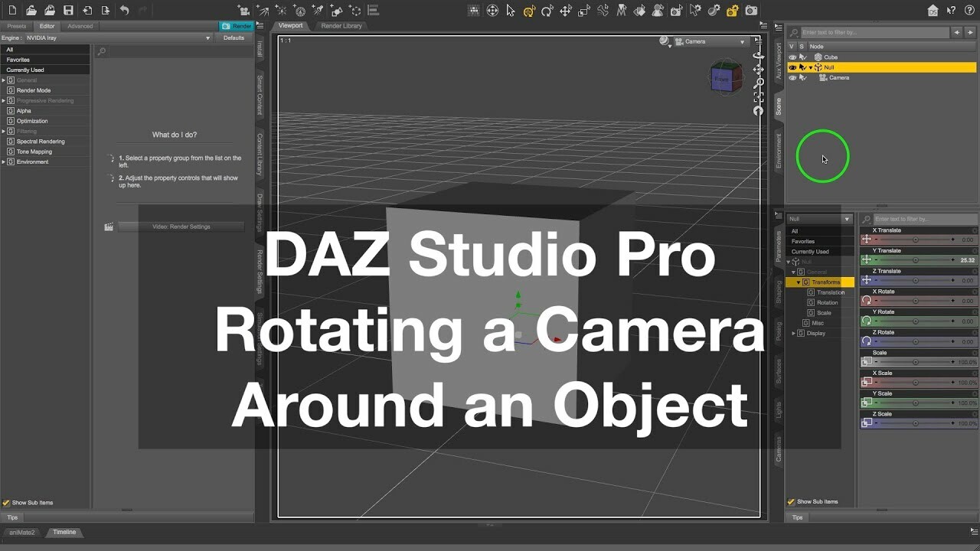Open the Advanced tab in Render Settings
Image resolution: width=980 pixels, height=551 pixels.
[x=80, y=25]
